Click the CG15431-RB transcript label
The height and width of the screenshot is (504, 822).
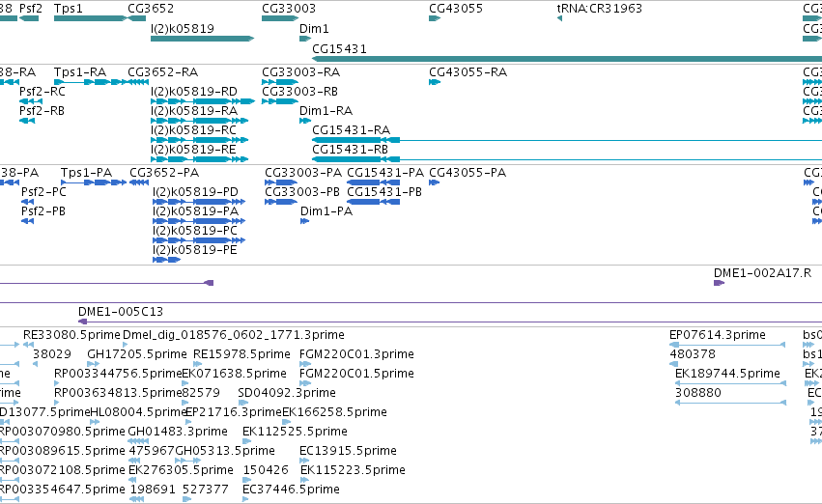(x=351, y=150)
